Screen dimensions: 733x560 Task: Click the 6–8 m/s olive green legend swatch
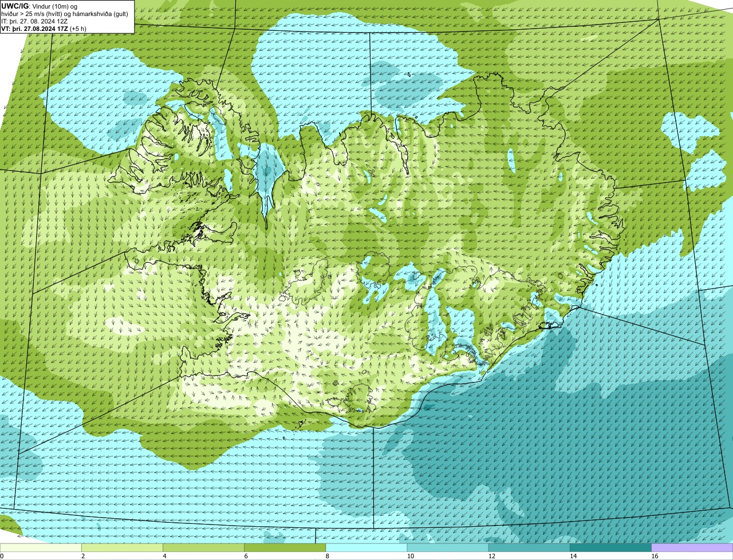(x=285, y=547)
